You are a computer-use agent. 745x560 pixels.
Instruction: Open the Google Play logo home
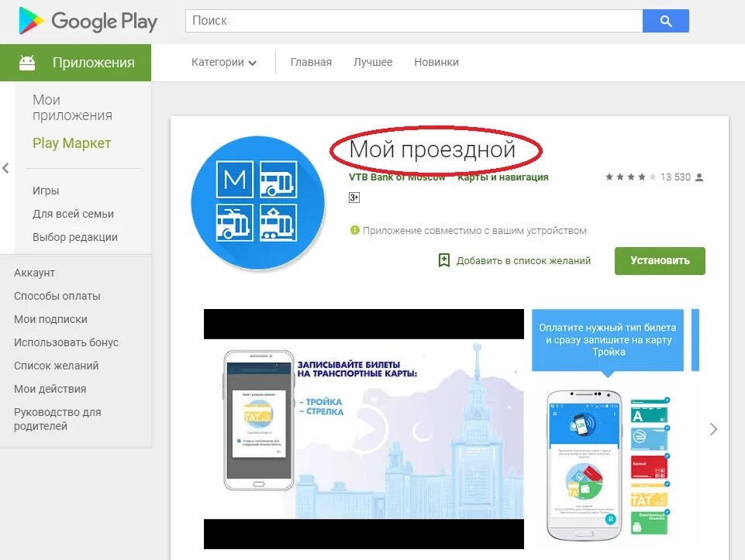tap(88, 22)
